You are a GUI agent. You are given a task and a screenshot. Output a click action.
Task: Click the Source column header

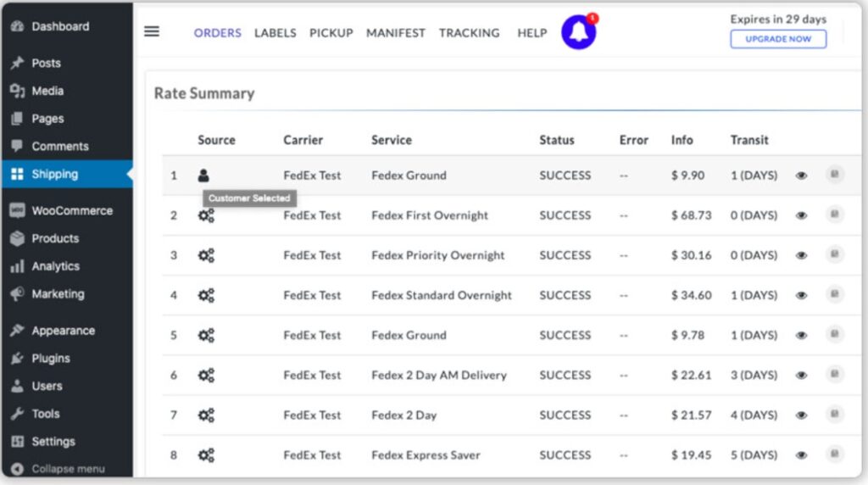tap(216, 140)
